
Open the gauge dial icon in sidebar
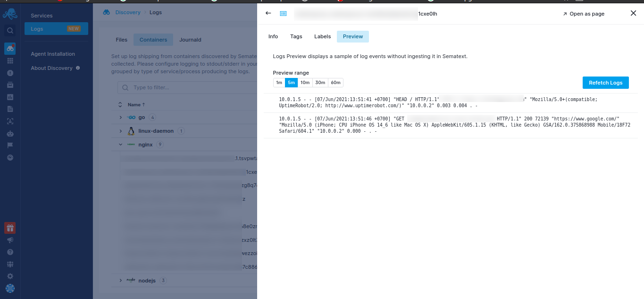pos(10,157)
